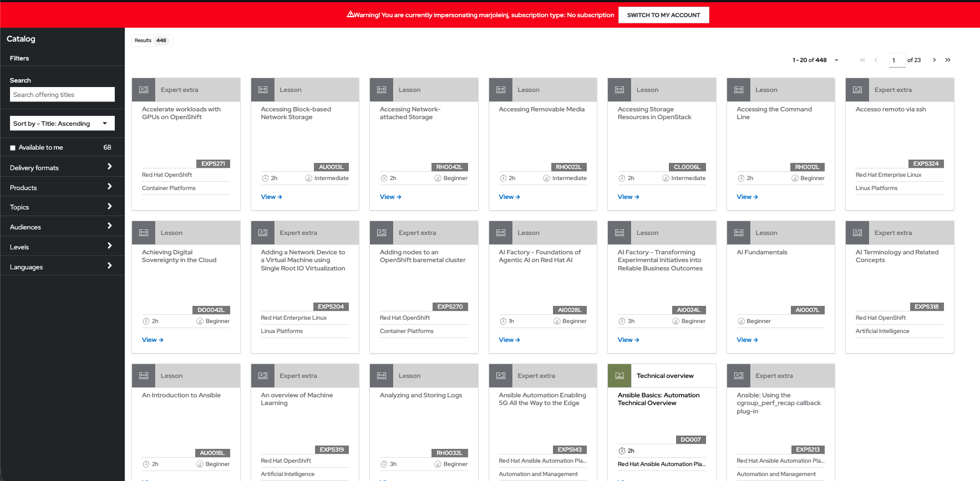Screen dimensions: 980x481
Task: Click the Expert extra icon on AI Terminology card
Action: 857,233
